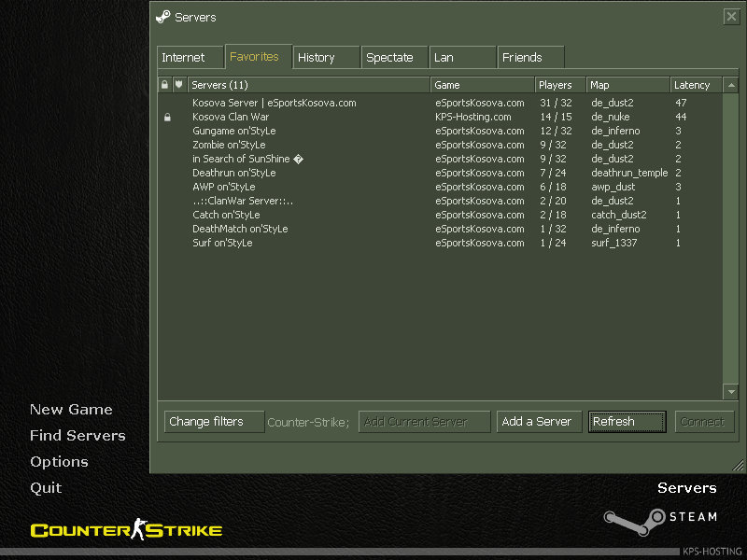The width and height of the screenshot is (747, 560).
Task: Click the catch_dust2 map cell
Action: tap(619, 215)
